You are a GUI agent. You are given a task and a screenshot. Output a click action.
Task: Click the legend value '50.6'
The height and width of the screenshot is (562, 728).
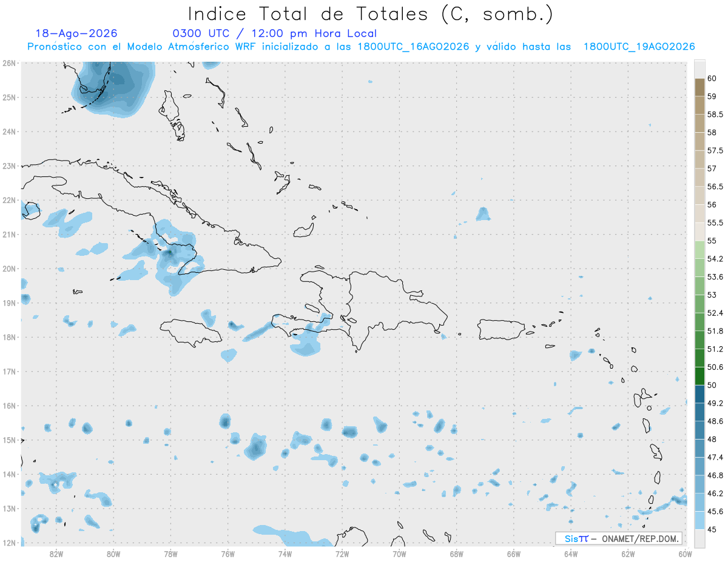pos(715,367)
